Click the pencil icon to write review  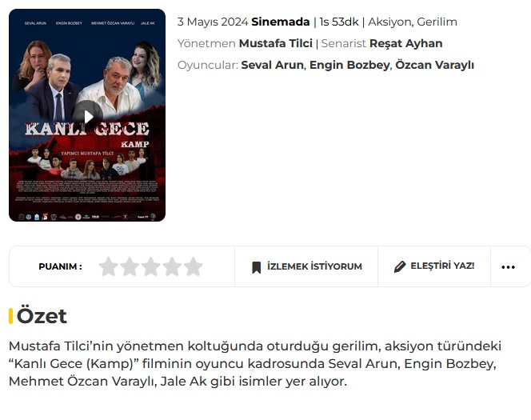tap(400, 266)
